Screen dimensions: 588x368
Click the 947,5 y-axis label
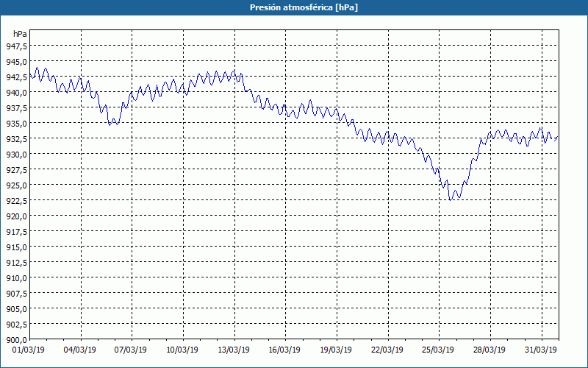[x=16, y=46]
